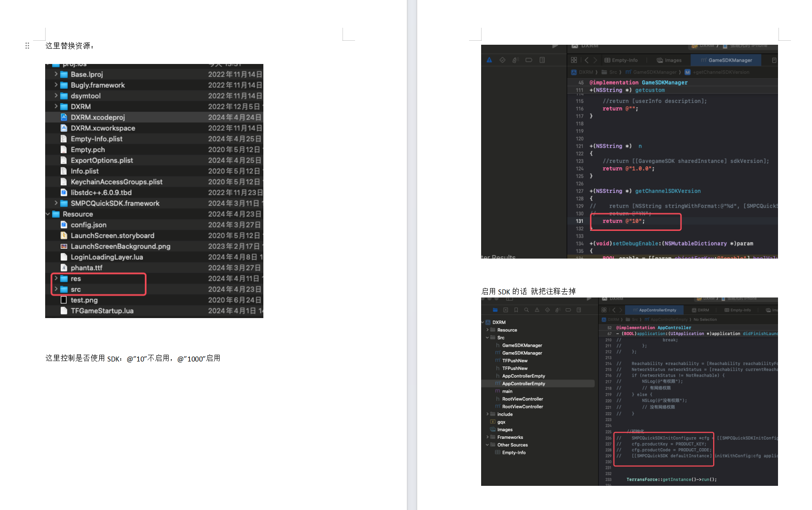The image size is (812, 510).
Task: Collapse the Resource folder in Finder
Action: pyautogui.click(x=48, y=214)
